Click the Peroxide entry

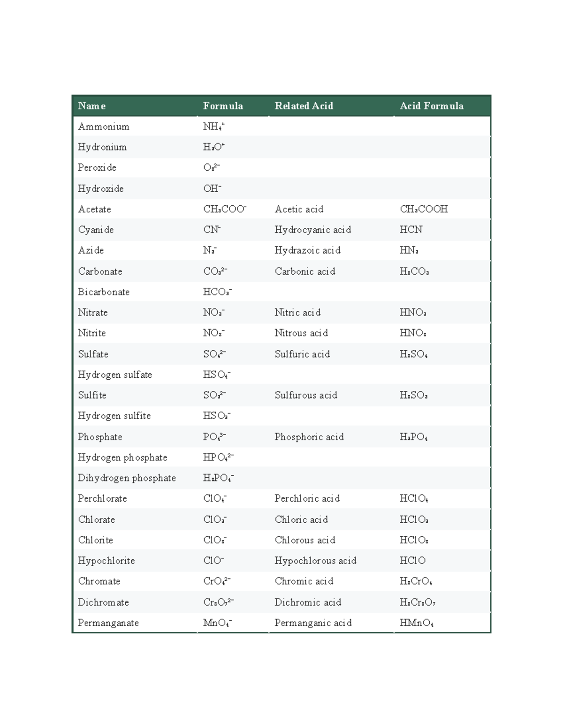tap(97, 168)
